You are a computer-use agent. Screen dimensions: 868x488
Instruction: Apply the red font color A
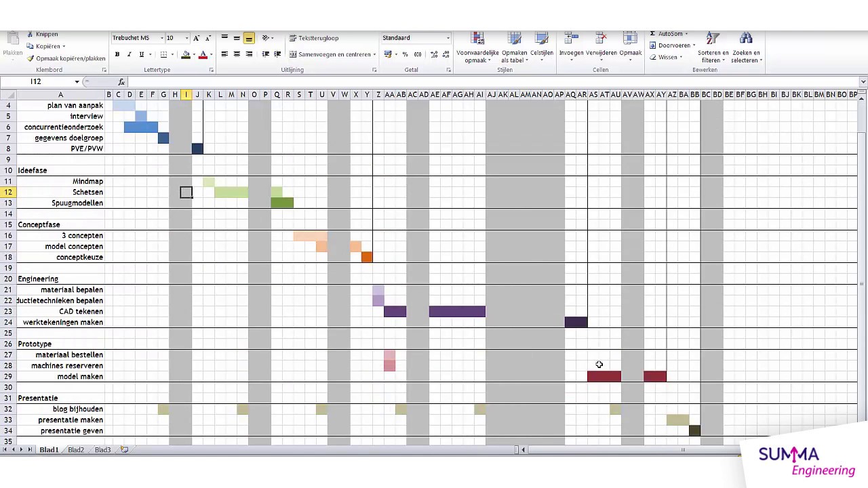click(x=203, y=54)
